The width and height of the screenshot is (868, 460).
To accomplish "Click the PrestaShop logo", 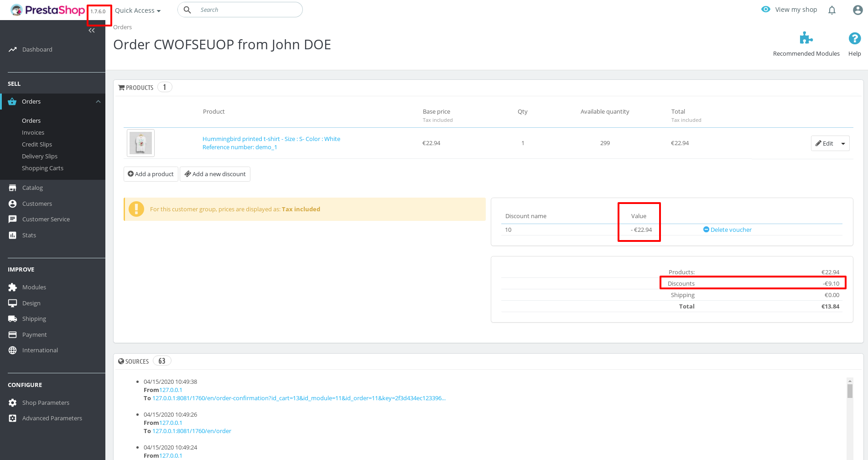I will [48, 10].
